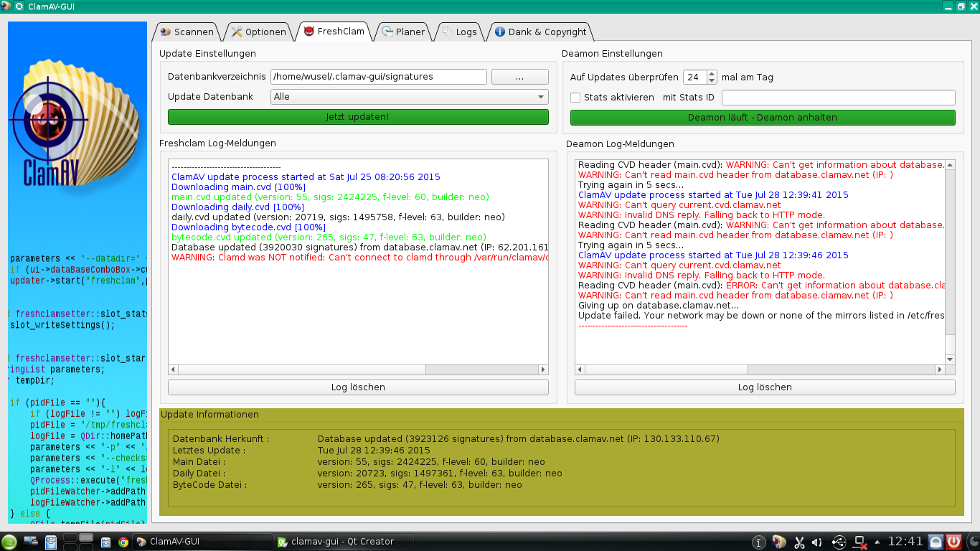The height and width of the screenshot is (551, 980).
Task: Click the FreshClam devil icon on its tab
Action: click(x=308, y=32)
